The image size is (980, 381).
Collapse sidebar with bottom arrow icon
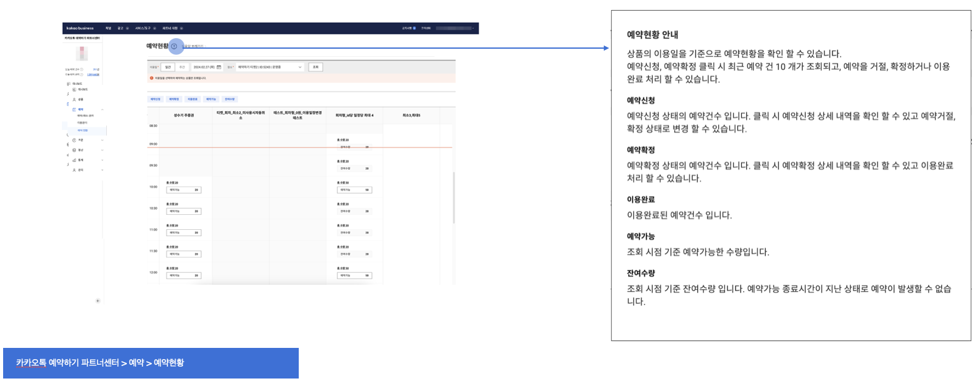tap(97, 300)
